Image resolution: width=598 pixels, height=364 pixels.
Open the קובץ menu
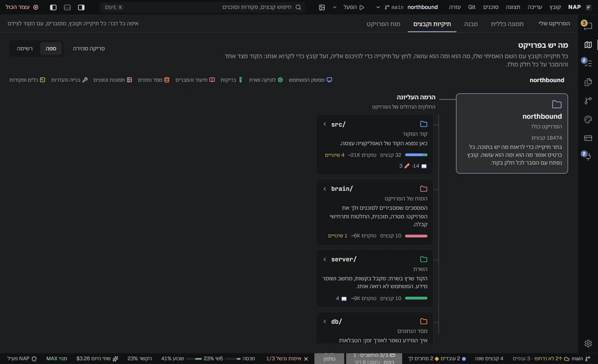[x=555, y=7]
